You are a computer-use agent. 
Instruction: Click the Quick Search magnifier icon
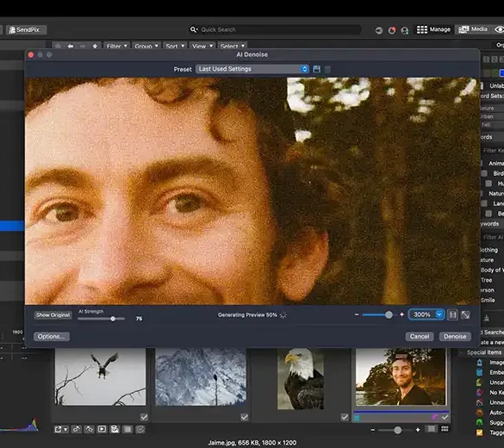(194, 29)
